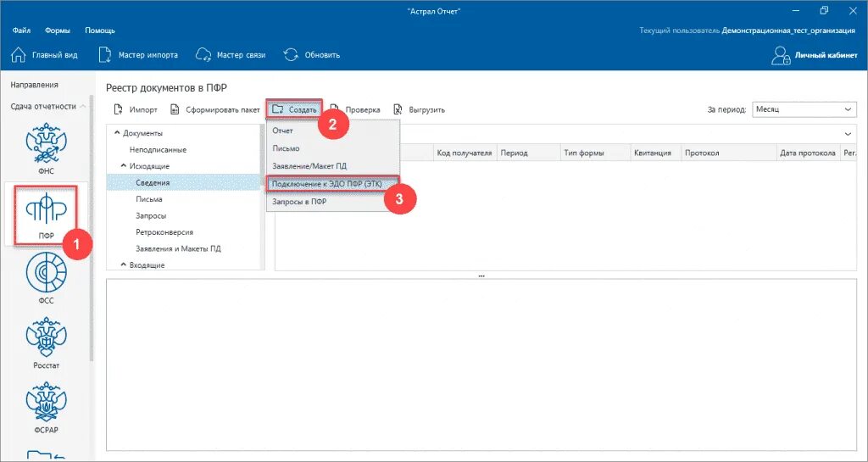The width and height of the screenshot is (868, 462).
Task: Launch Мастер импорта from toolbar
Action: 138,55
